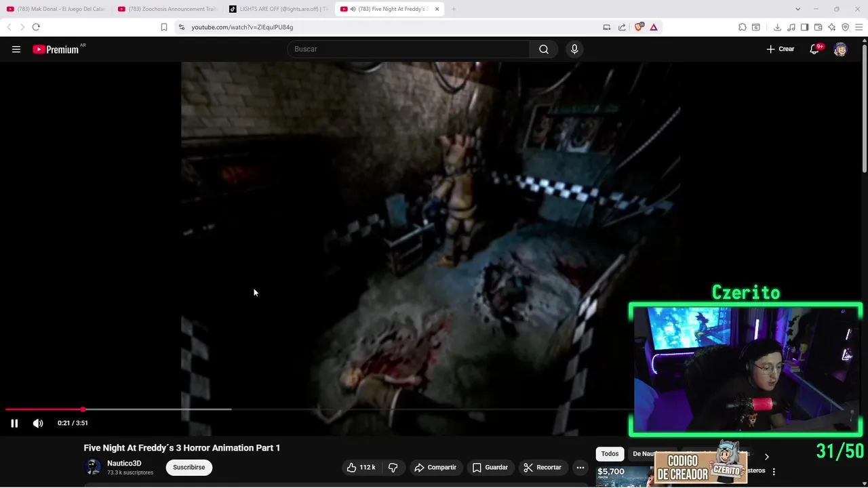
Task: Open the Brave Wallet icon
Action: 818,27
